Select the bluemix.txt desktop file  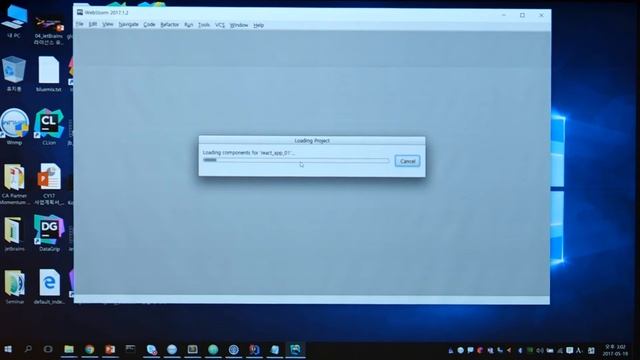pyautogui.click(x=49, y=74)
